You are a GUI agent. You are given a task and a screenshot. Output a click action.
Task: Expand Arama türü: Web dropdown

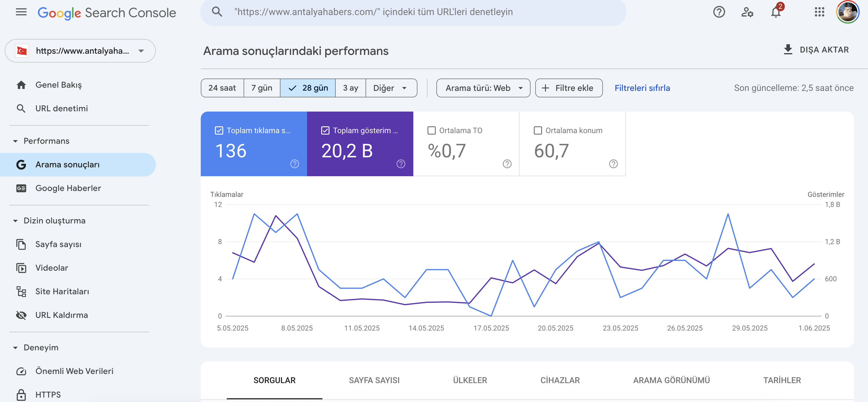[x=483, y=88]
